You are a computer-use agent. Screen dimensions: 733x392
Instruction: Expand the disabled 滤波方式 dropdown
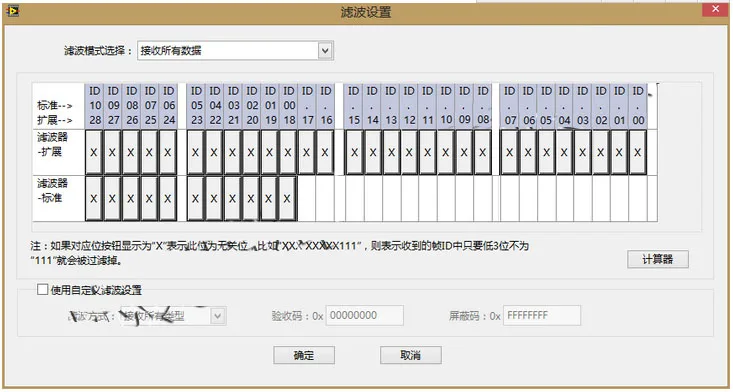tap(217, 316)
